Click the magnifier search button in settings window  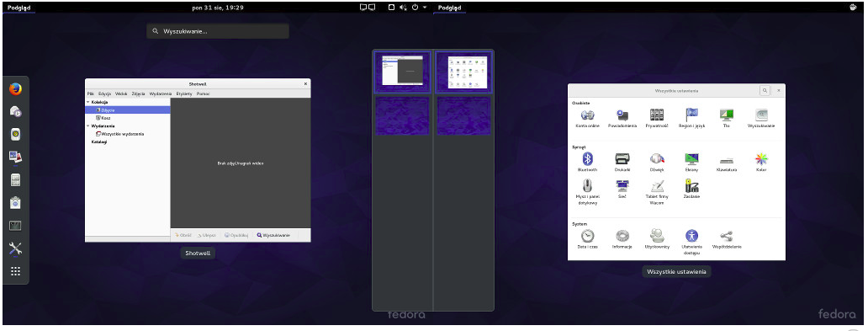click(765, 90)
